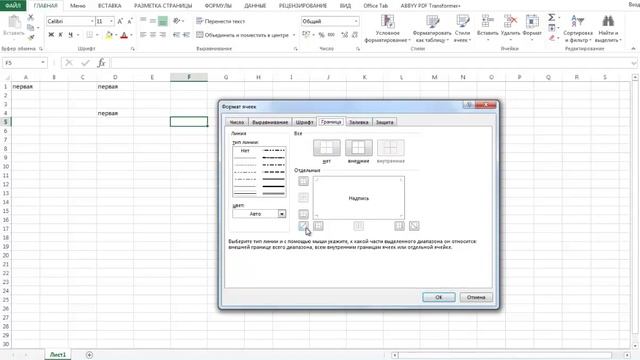Screen dimensions: 640x360
Task: Click the Insert Function fx icon
Action: pos(101,63)
